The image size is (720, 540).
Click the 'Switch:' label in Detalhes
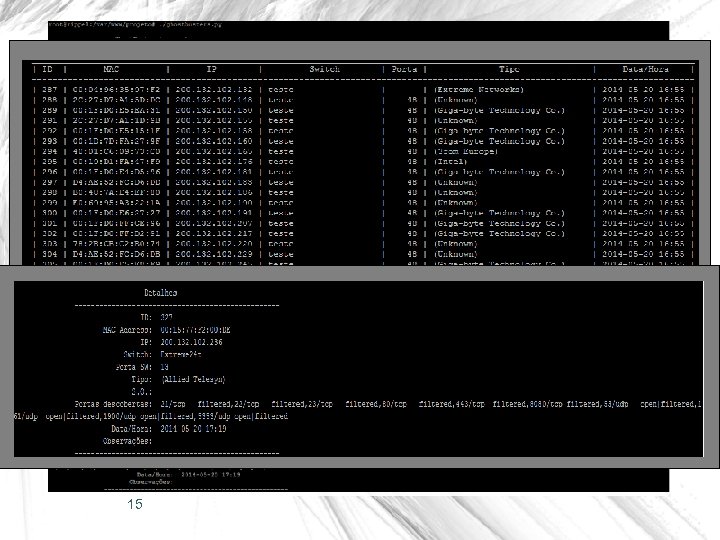[x=138, y=354]
